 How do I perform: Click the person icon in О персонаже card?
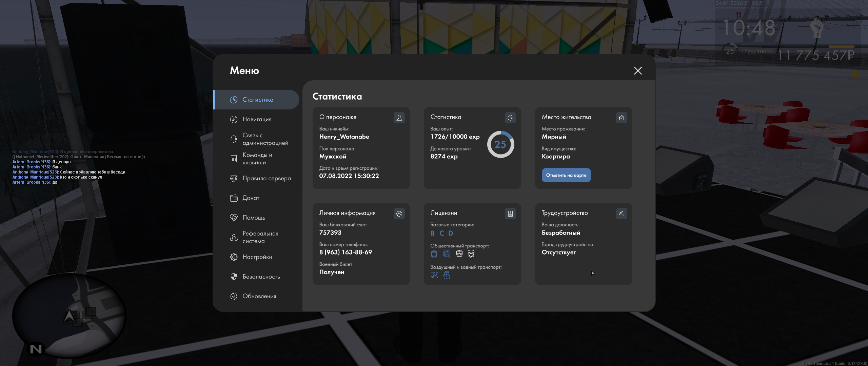click(x=399, y=118)
